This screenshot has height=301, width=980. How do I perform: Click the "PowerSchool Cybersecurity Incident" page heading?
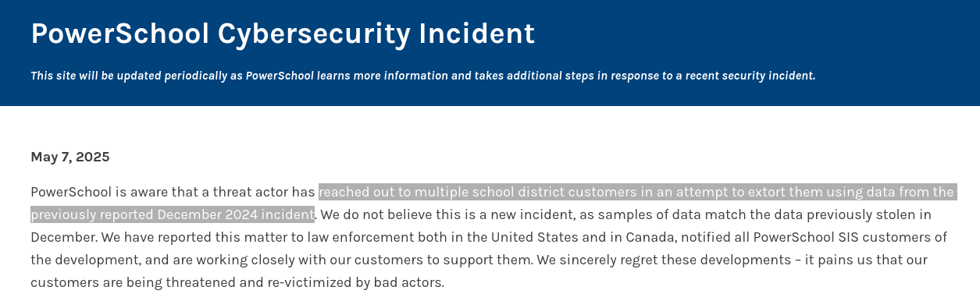pos(283,34)
